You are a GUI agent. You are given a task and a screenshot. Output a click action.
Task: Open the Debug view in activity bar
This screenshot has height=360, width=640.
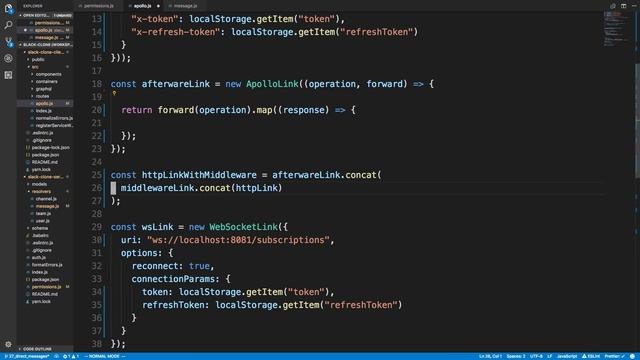[x=8, y=58]
